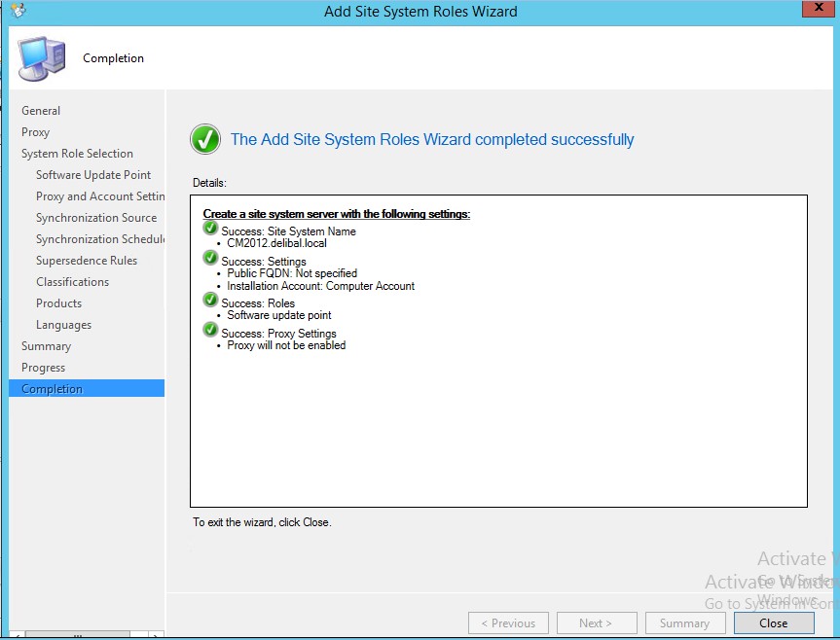Click green check next to Proxy Settings
The width and height of the screenshot is (840, 640).
[210, 331]
